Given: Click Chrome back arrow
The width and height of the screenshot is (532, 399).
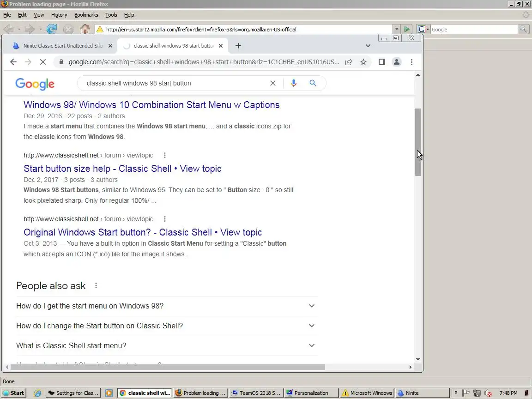Looking at the screenshot, I should tap(13, 62).
